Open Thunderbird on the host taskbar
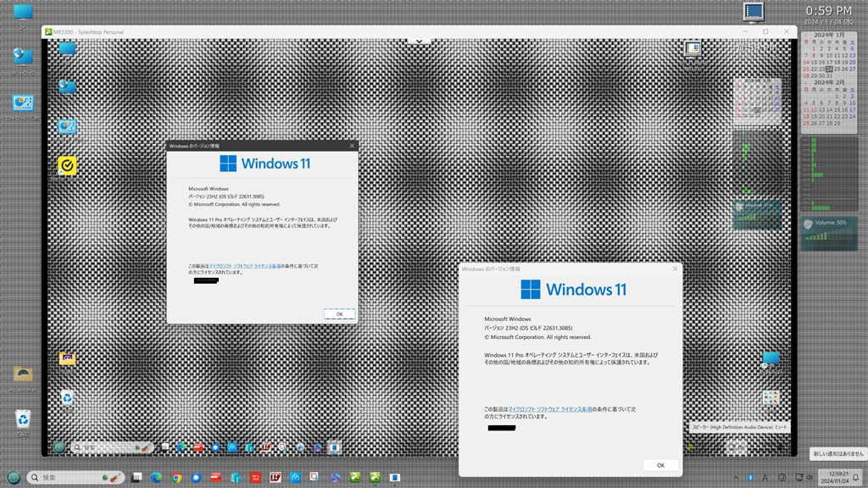 click(196, 477)
